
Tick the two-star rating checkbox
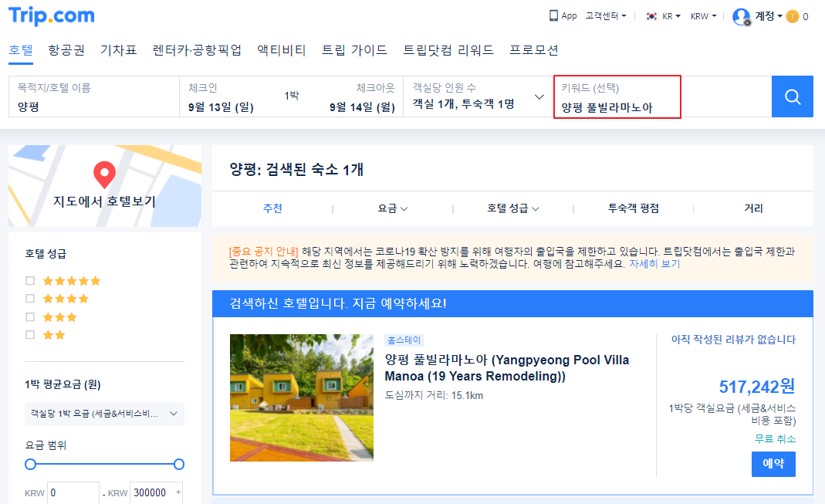(x=30, y=335)
